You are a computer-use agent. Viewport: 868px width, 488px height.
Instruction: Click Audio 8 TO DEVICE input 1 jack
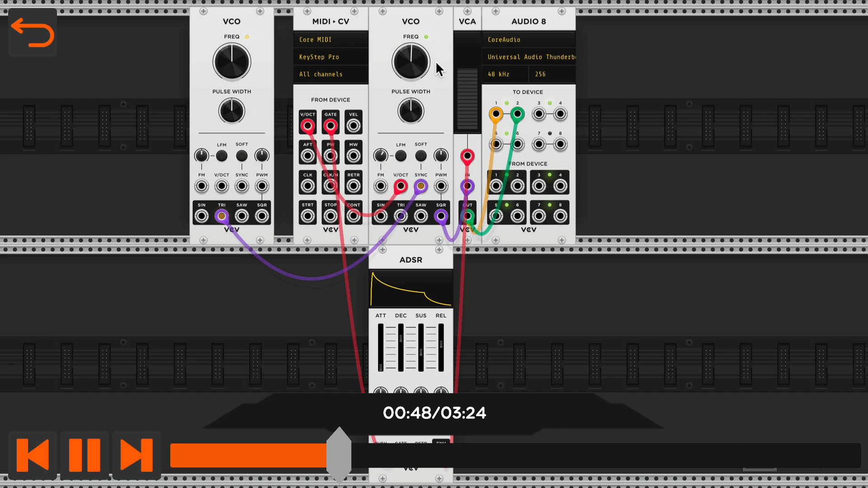(x=496, y=114)
